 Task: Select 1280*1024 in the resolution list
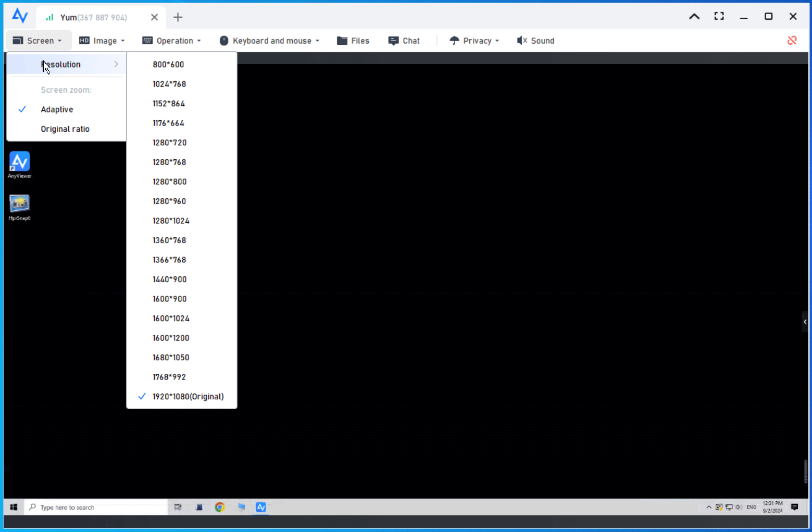[182, 221]
